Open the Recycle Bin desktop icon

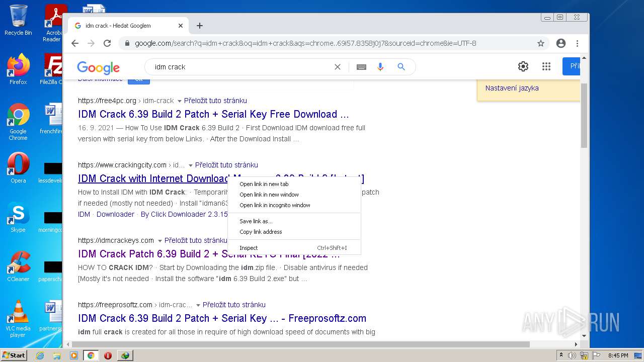point(18,20)
